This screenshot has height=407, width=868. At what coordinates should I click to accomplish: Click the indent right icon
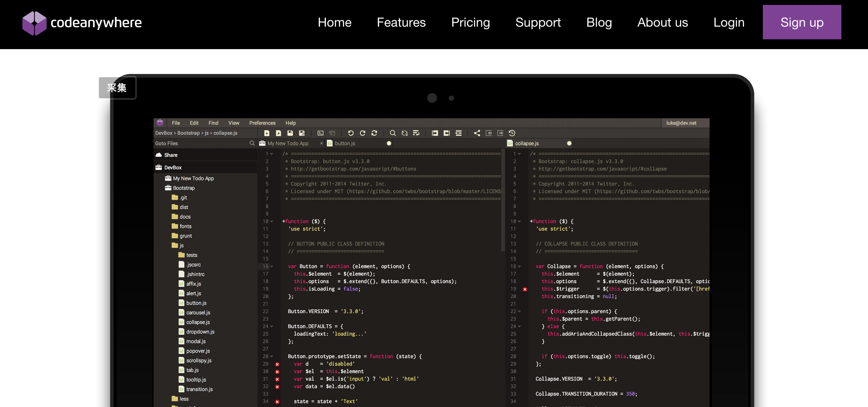pos(435,133)
